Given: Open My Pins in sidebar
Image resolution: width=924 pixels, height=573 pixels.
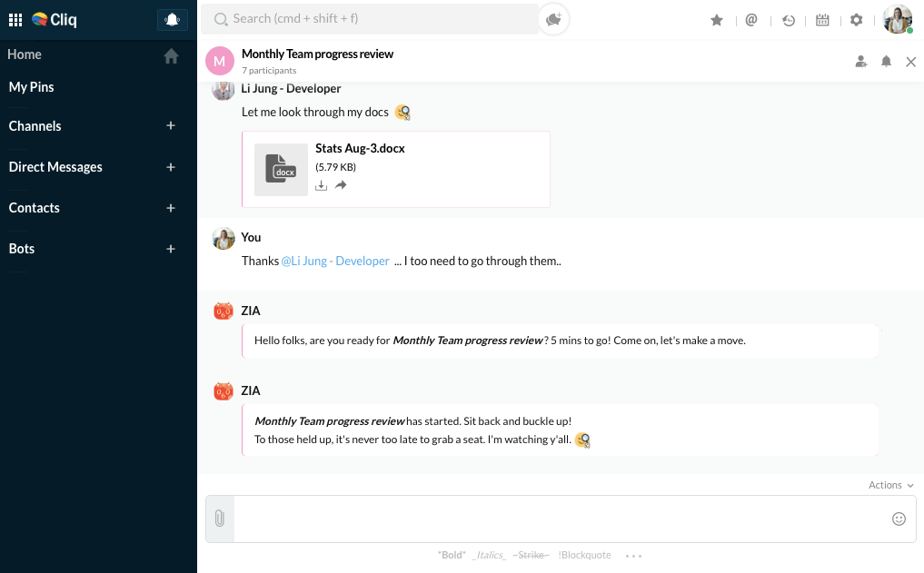Looking at the screenshot, I should point(32,87).
